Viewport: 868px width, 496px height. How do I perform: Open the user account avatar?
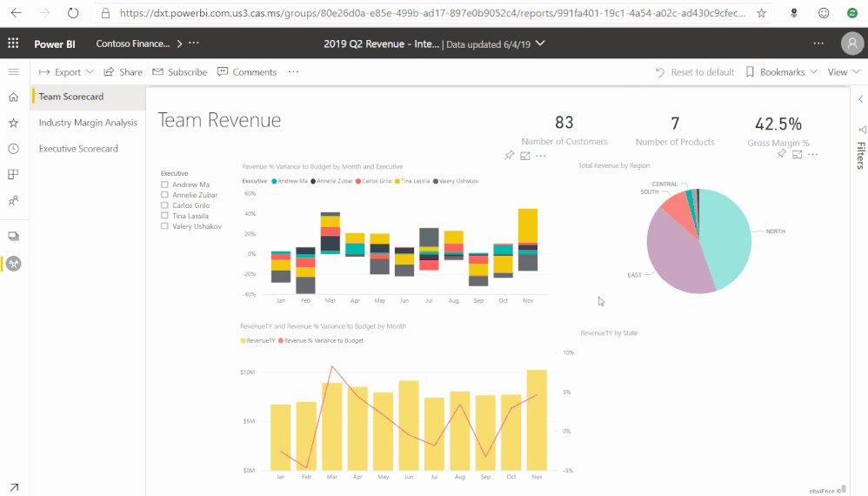[852, 44]
